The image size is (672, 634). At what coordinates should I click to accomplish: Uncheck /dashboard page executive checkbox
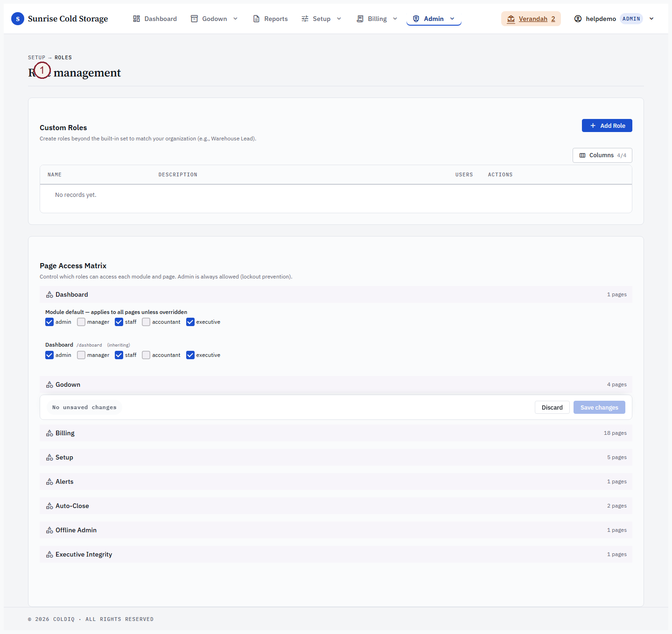pos(190,355)
